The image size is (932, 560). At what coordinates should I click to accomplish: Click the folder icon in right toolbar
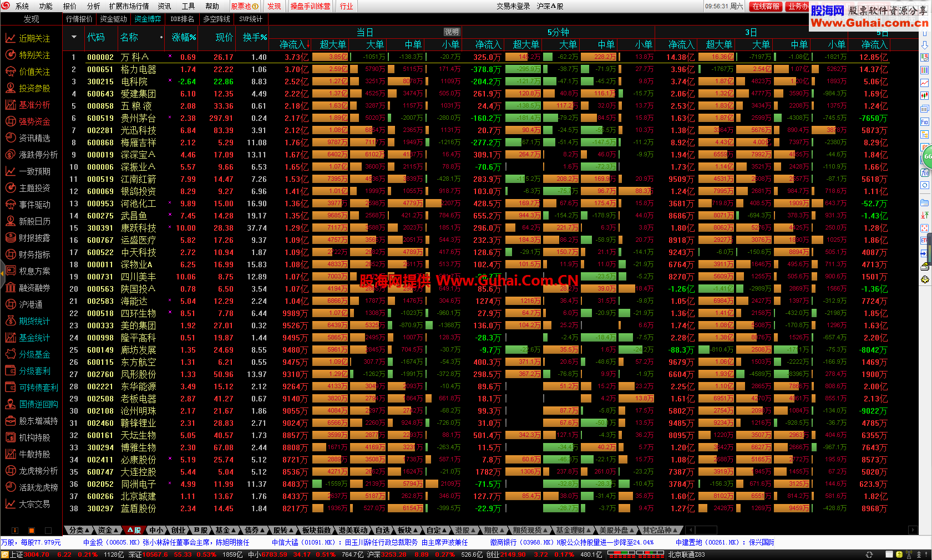click(925, 202)
